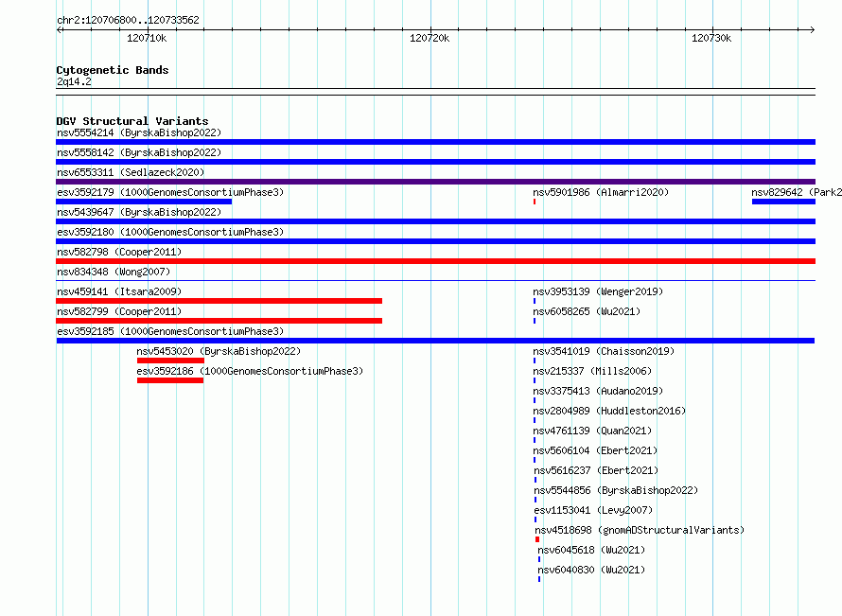Select the 2q14.2 cytogenetic band label

point(74,81)
